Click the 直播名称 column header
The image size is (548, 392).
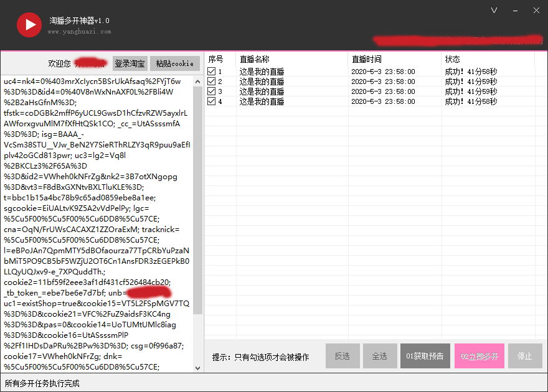[292, 59]
